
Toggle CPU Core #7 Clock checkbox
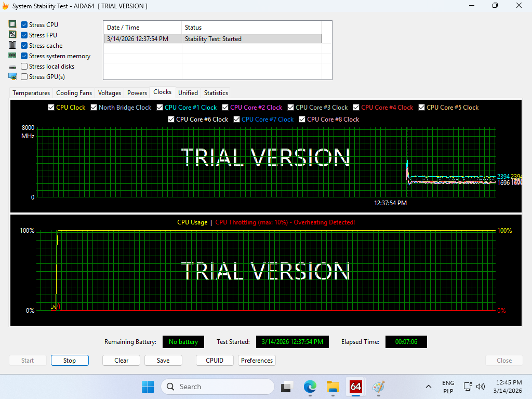point(237,119)
